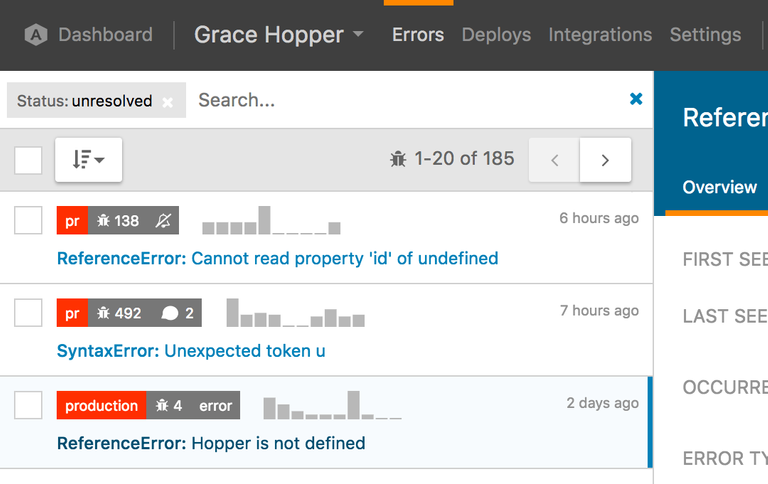The image size is (768, 484).
Task: Click the 1-20 of 185 count text
Action: [x=464, y=158]
